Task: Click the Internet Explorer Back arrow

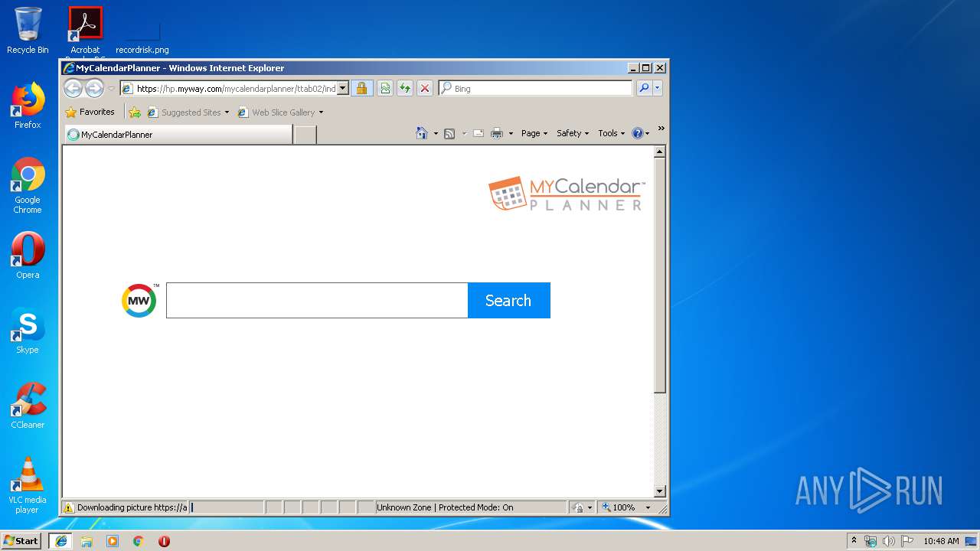Action: (x=73, y=88)
